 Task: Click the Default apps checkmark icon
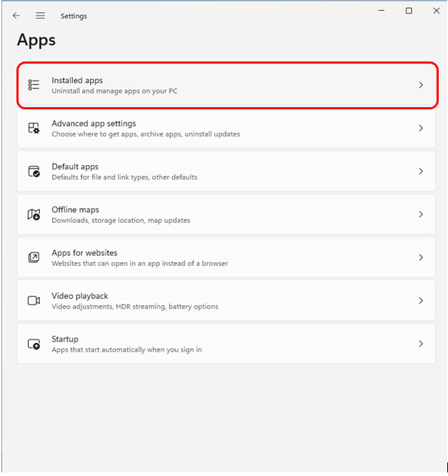[34, 172]
